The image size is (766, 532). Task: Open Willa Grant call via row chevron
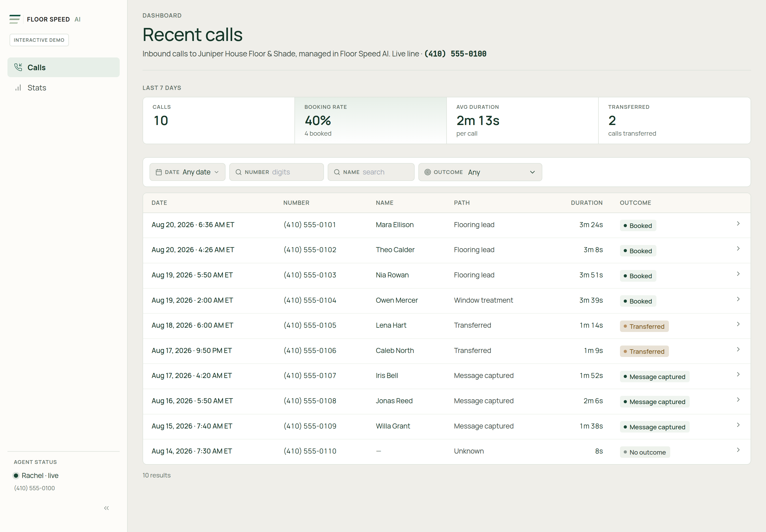(x=738, y=425)
